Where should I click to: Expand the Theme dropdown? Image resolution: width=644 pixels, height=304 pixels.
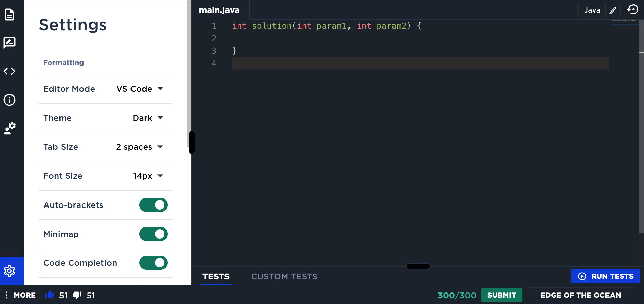coord(148,118)
